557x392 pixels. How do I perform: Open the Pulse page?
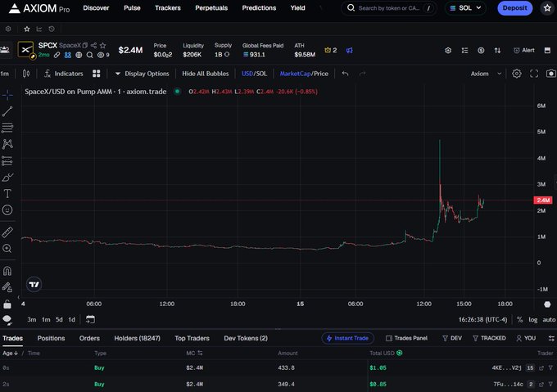[132, 8]
